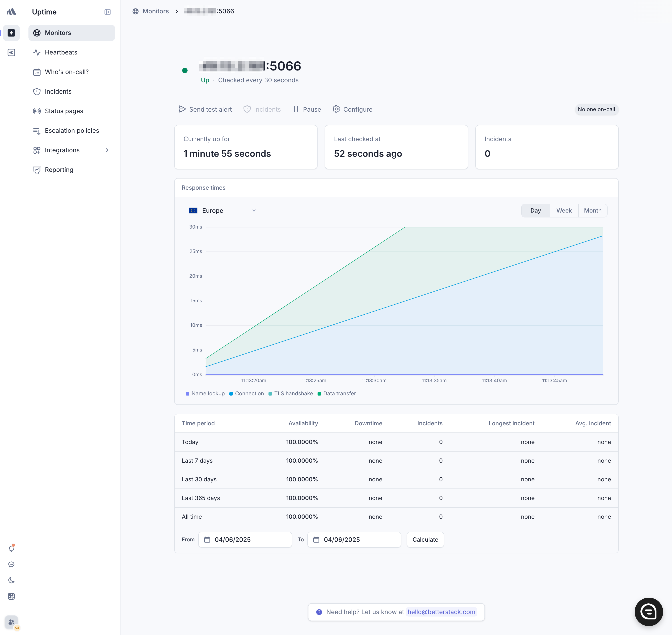Image resolution: width=672 pixels, height=635 pixels.
Task: Click Send test alert button
Action: point(205,109)
